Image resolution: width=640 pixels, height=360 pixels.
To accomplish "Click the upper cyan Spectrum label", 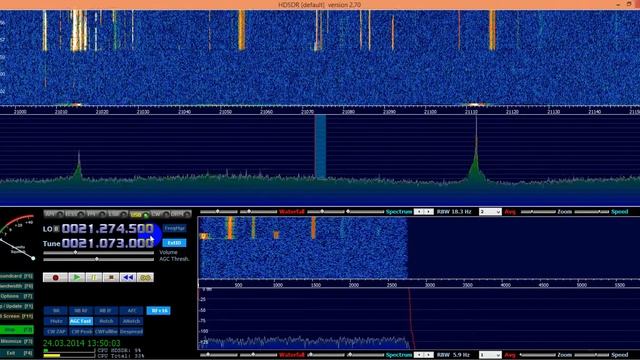I will point(399,212).
